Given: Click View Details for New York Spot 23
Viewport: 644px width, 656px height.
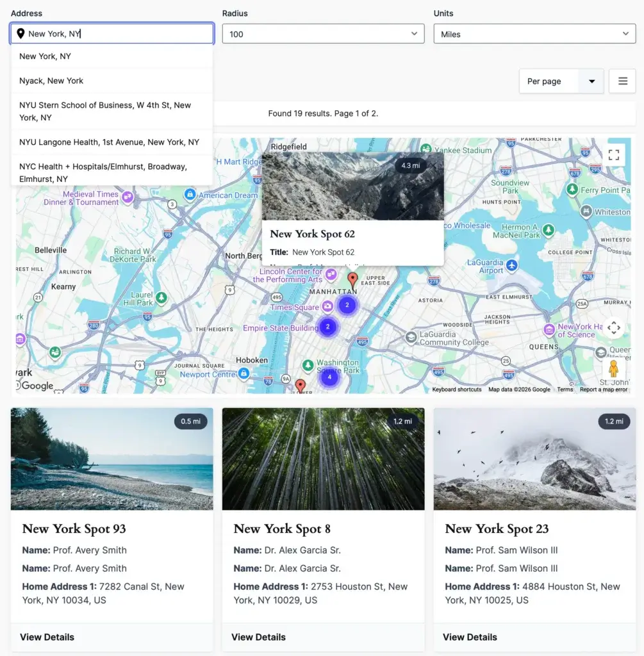Looking at the screenshot, I should click(470, 637).
